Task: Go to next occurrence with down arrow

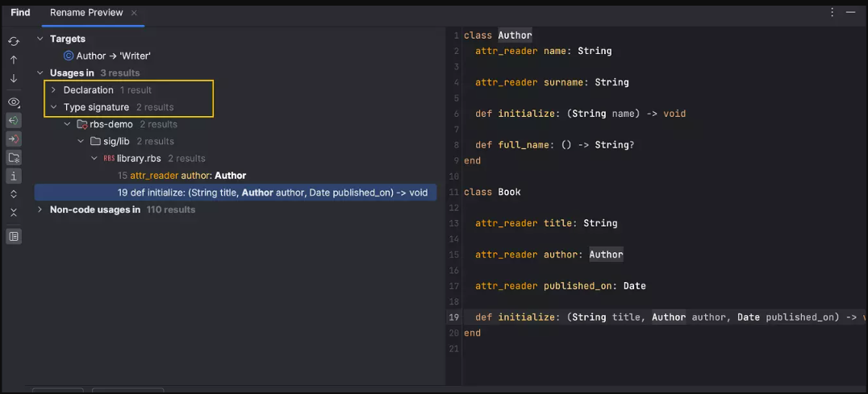Action: [x=14, y=79]
